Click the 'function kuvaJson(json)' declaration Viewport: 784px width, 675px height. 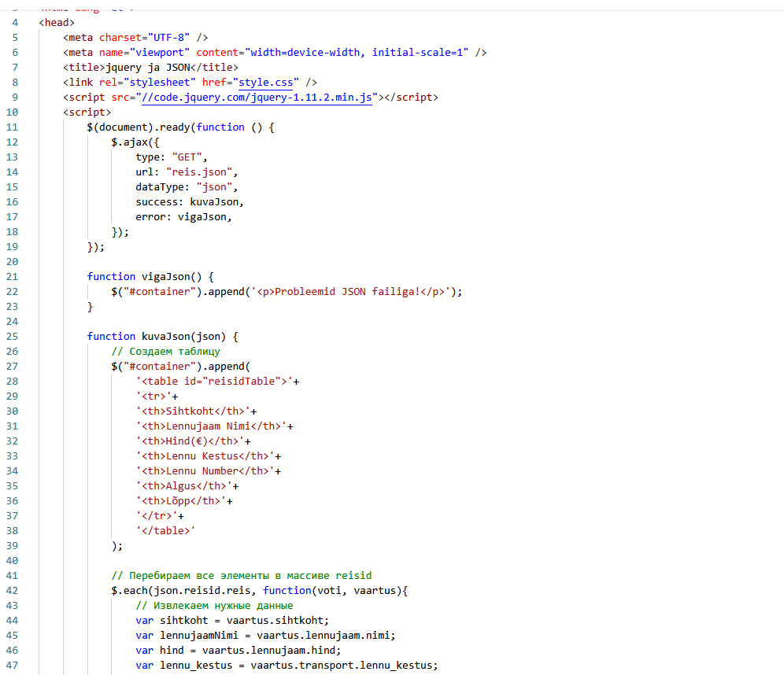tap(162, 336)
